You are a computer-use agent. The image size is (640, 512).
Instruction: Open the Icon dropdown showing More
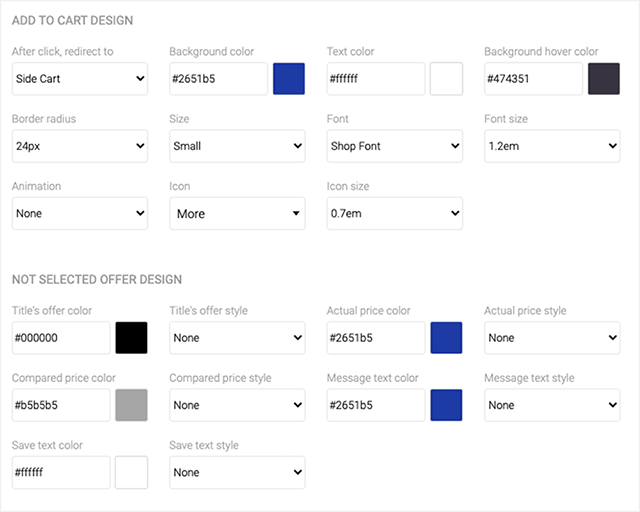237,213
